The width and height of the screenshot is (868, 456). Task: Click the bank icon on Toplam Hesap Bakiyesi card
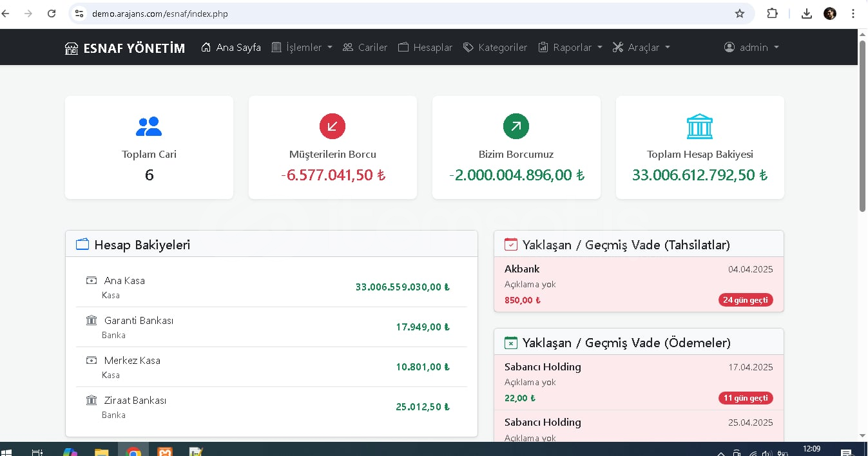tap(700, 126)
